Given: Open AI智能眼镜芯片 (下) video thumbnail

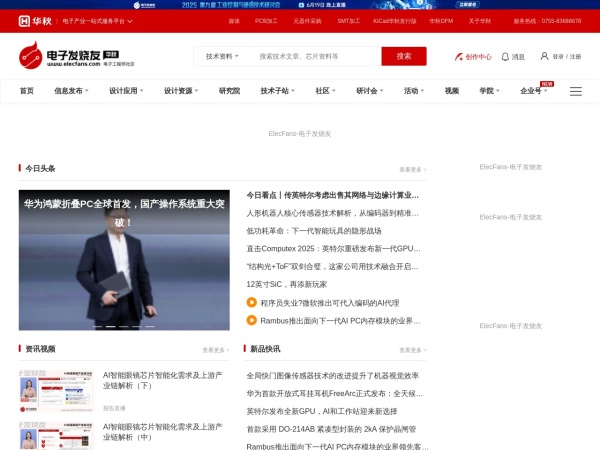Looking at the screenshot, I should (x=56, y=391).
